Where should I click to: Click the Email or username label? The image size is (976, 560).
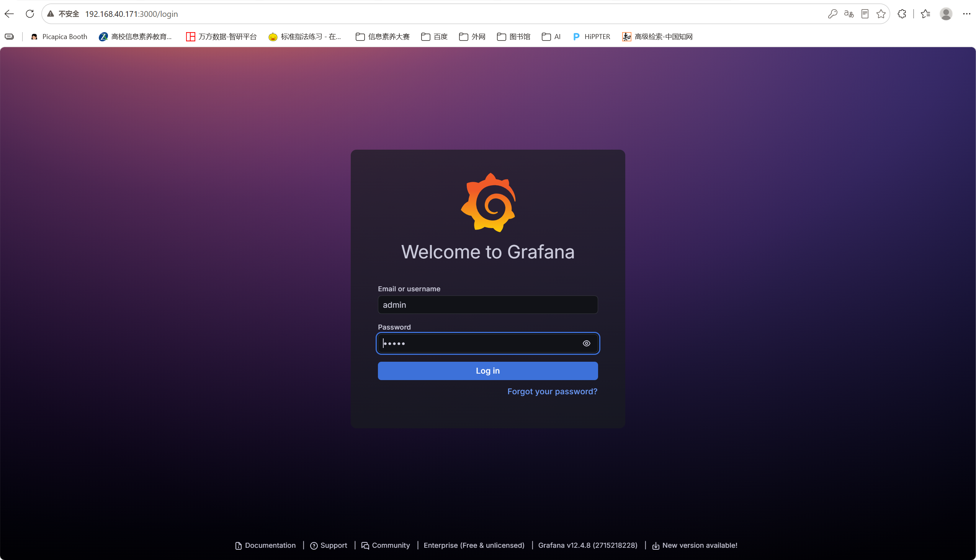pos(409,289)
